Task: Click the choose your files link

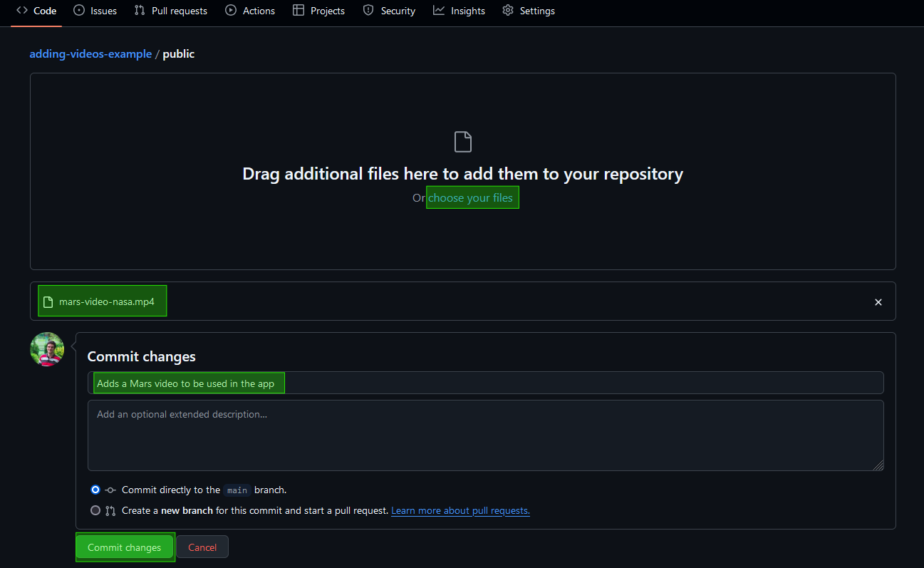Action: coord(472,197)
